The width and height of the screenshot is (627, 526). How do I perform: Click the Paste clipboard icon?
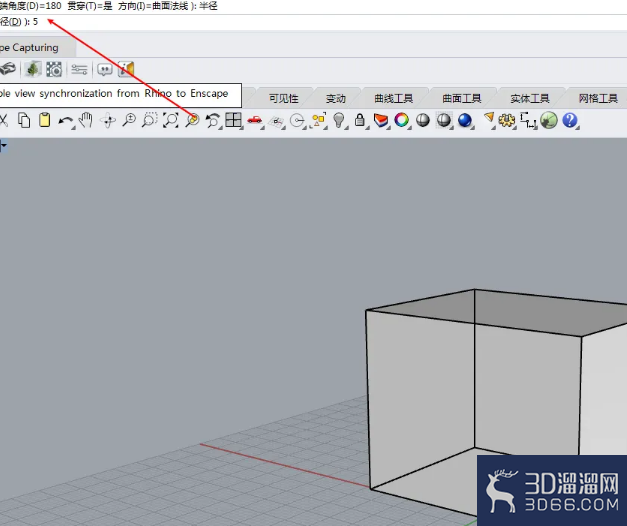44,120
